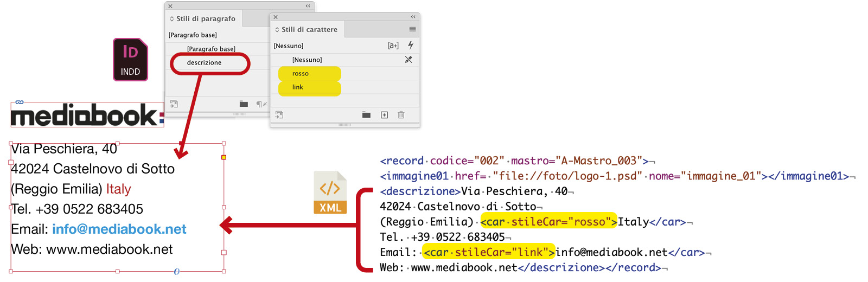Click clear overrides icon in Stili di paragrafo
The width and height of the screenshot is (868, 282).
[x=261, y=104]
